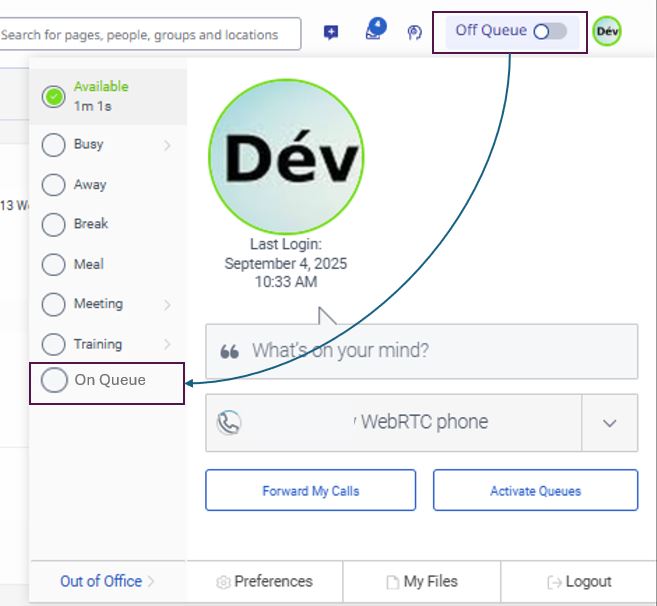Click the search pages, people, groups field
Screen dimensions: 657x606
click(x=150, y=34)
